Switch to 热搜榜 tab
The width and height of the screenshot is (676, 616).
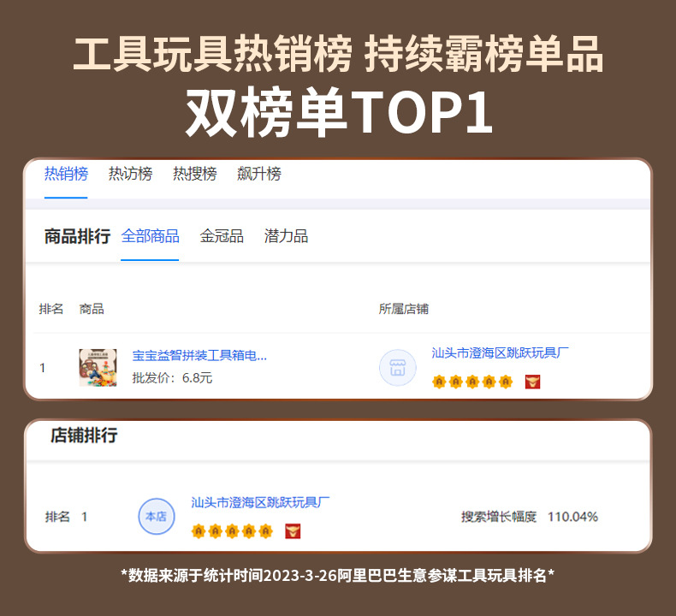click(x=195, y=174)
